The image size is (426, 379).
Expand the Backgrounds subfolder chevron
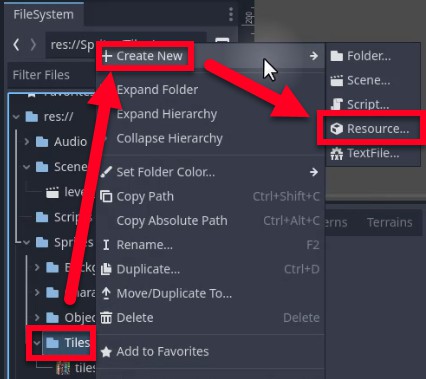click(37, 267)
